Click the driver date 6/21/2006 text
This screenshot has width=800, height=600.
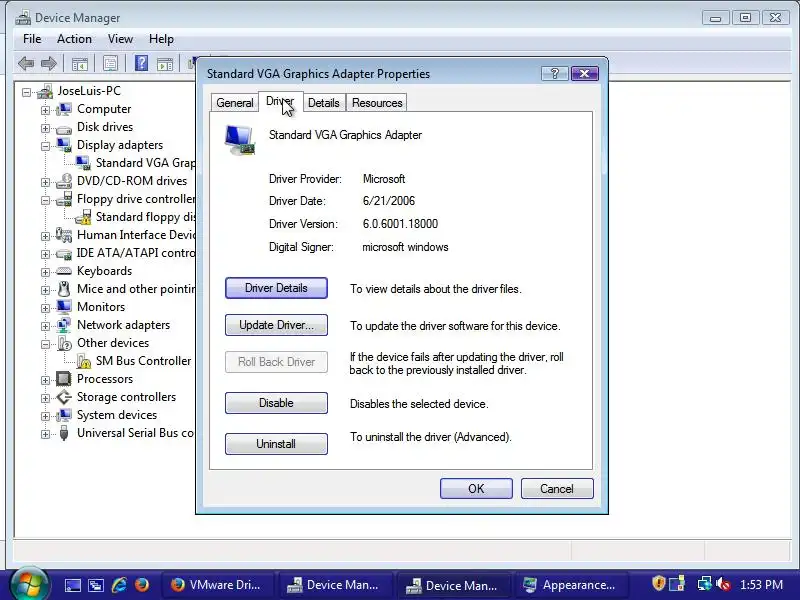389,201
